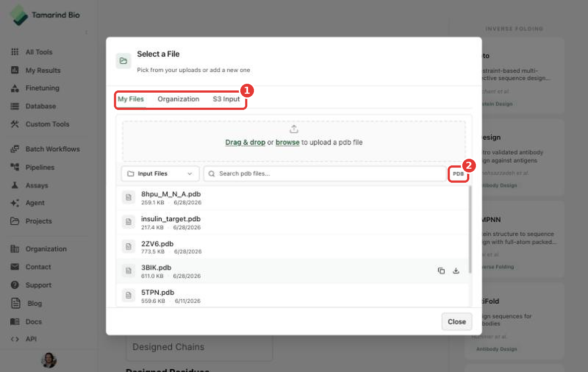This screenshot has height=372, width=588.
Task: Open Finetuning section
Action: click(35, 88)
